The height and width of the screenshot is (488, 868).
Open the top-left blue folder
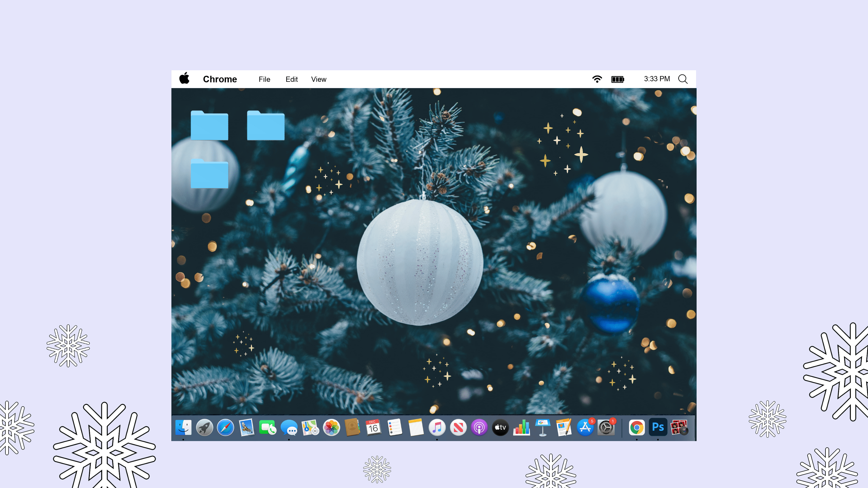[209, 125]
